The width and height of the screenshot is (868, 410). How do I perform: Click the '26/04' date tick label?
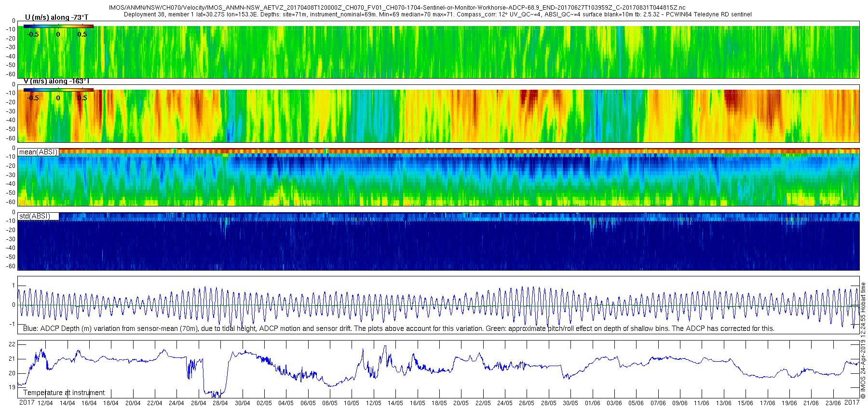point(199,403)
